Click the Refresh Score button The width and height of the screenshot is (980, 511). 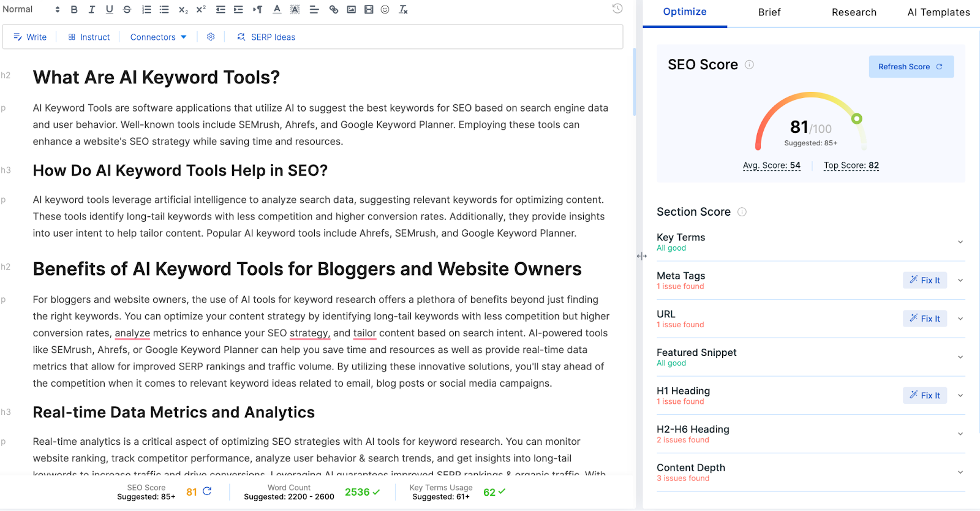click(911, 67)
